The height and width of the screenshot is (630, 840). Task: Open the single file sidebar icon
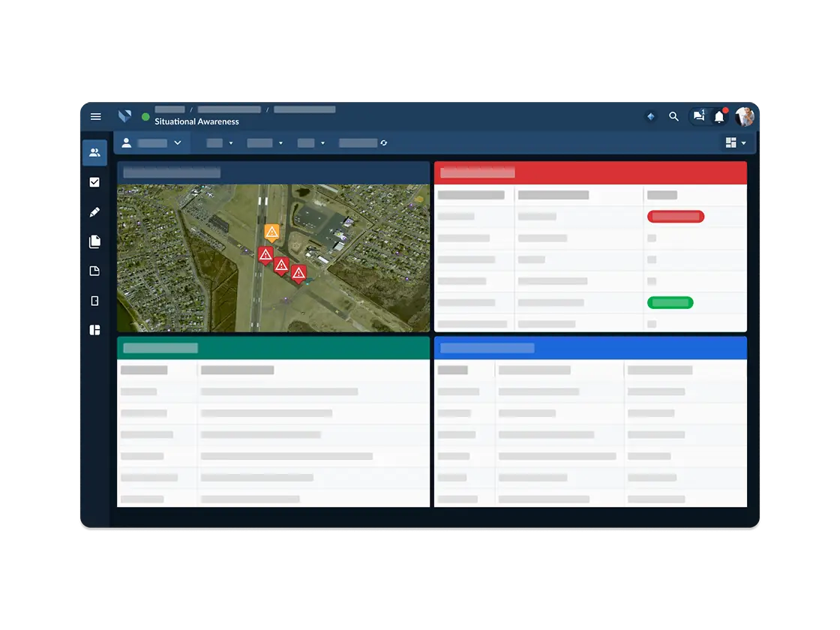click(94, 271)
